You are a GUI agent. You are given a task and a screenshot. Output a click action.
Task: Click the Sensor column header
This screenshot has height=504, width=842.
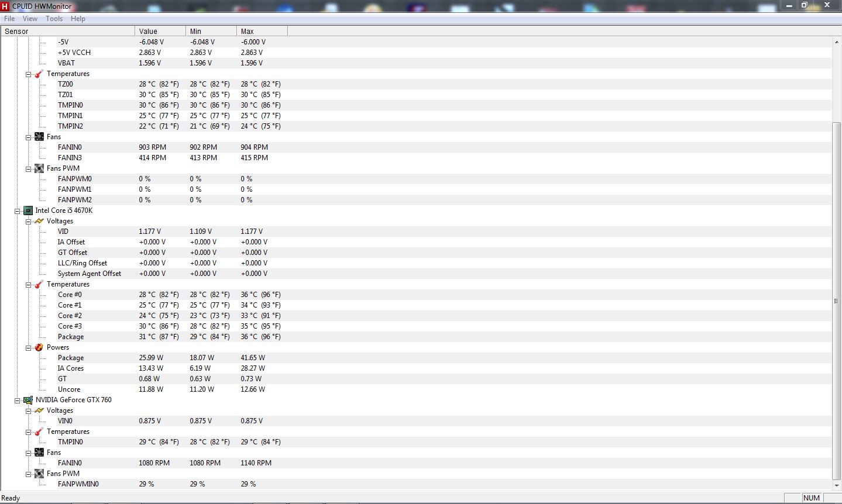coord(68,32)
